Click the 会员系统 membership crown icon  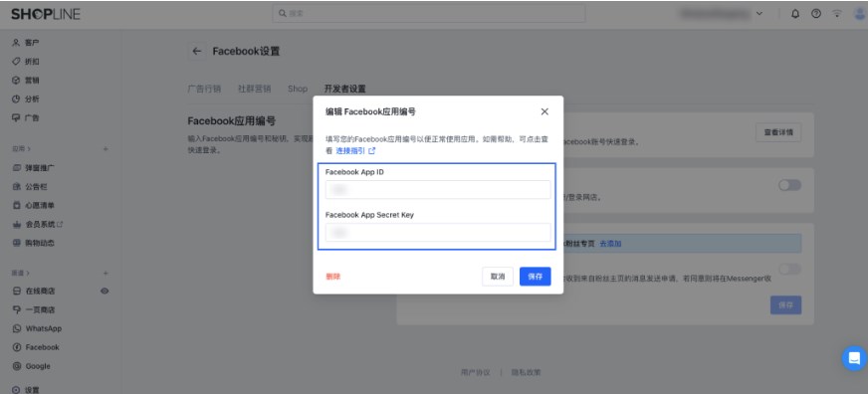(x=16, y=224)
